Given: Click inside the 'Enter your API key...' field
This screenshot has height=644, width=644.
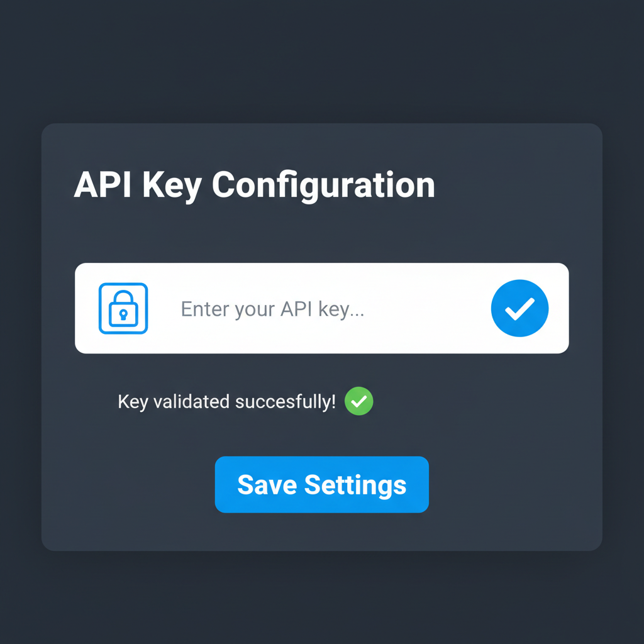Looking at the screenshot, I should [272, 308].
